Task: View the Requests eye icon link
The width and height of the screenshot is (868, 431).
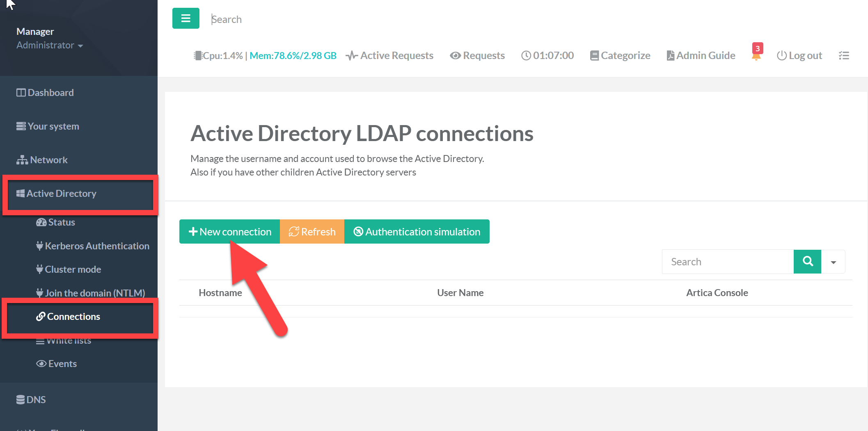Action: tap(477, 56)
